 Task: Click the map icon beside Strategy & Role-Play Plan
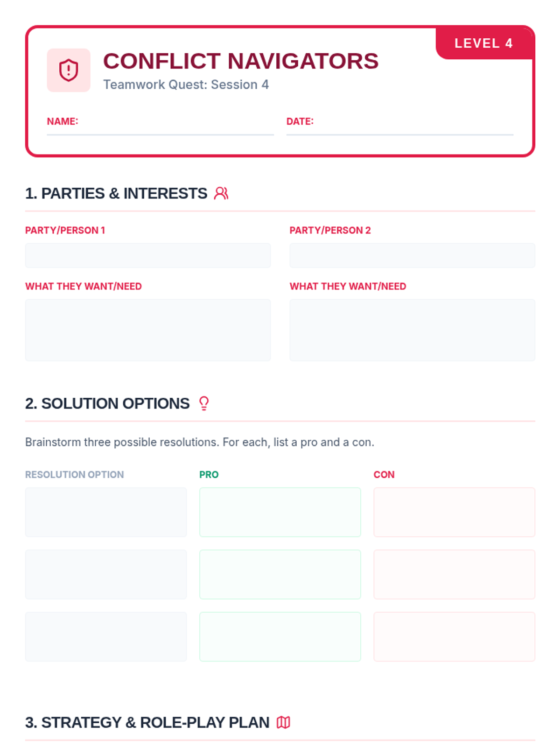[x=283, y=722]
